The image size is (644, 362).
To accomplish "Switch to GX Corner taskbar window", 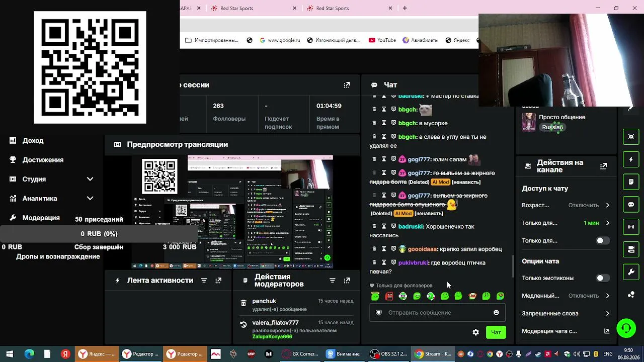I will point(300,354).
